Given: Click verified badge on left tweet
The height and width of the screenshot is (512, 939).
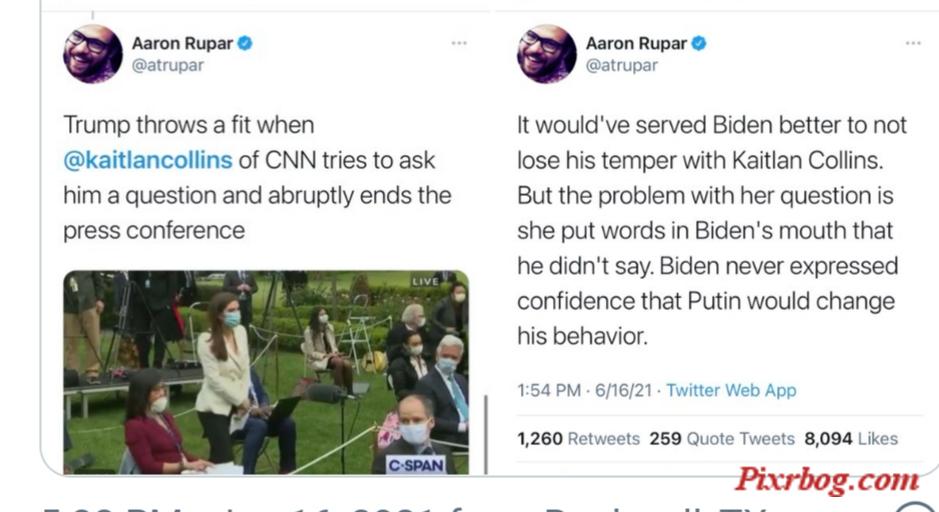Looking at the screenshot, I should click(245, 43).
